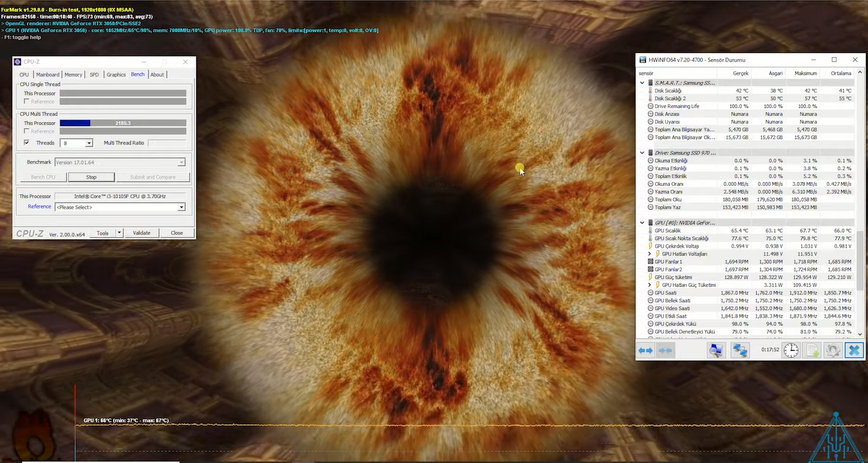Toggle Reference checkbox under CPU Multi Thread
This screenshot has height=463, width=868.
[26, 131]
